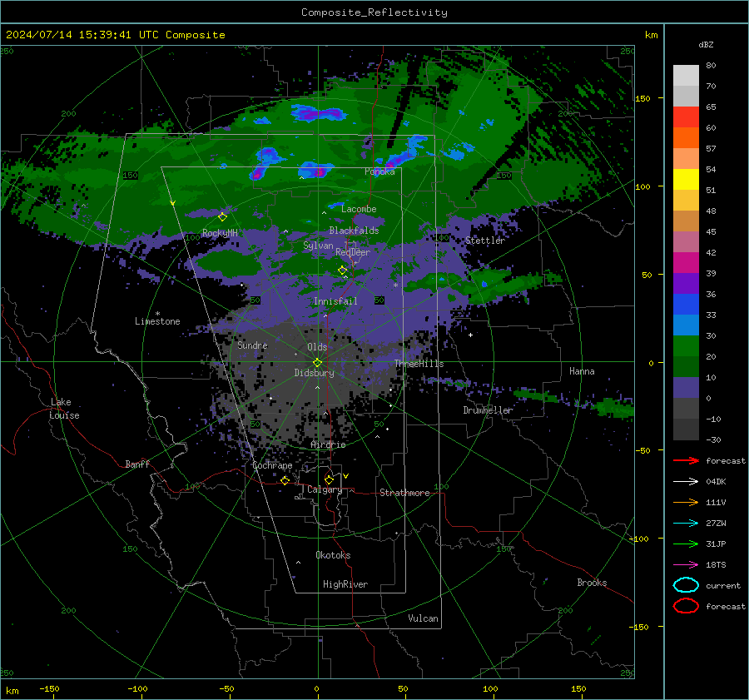This screenshot has height=700, width=749.
Task: Click the red swatch in dBZ scale
Action: pyautogui.click(x=686, y=117)
